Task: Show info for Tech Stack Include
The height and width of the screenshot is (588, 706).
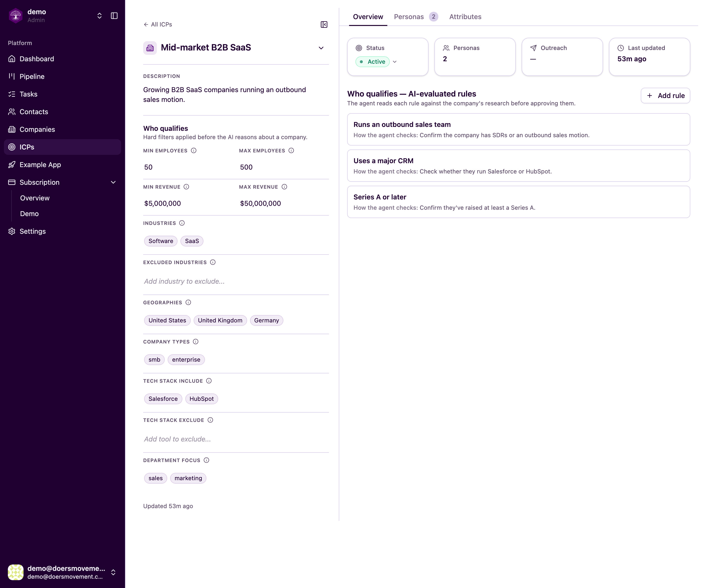Action: click(209, 381)
